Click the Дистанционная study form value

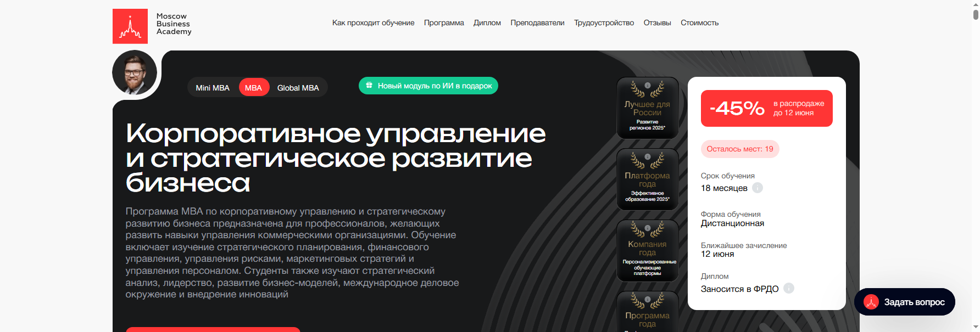point(732,223)
